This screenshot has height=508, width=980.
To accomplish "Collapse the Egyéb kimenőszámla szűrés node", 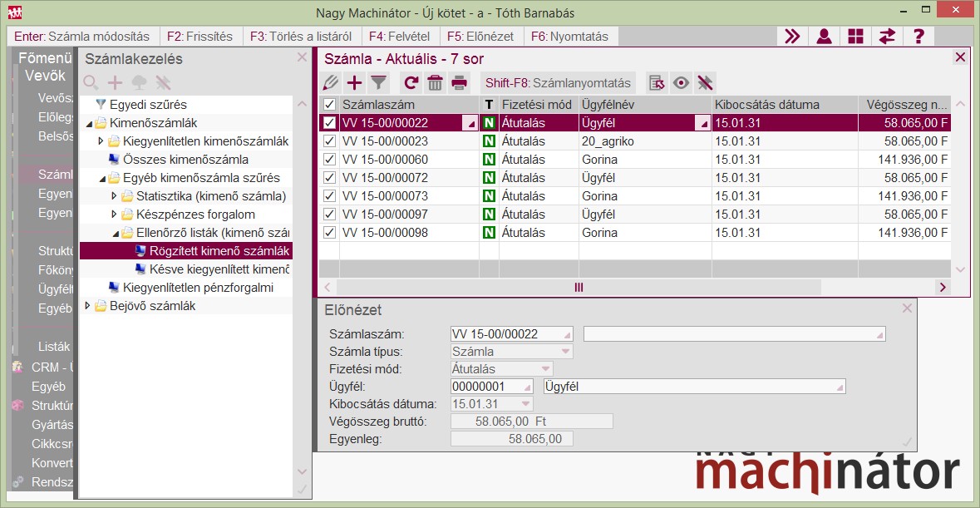I will 102,179.
